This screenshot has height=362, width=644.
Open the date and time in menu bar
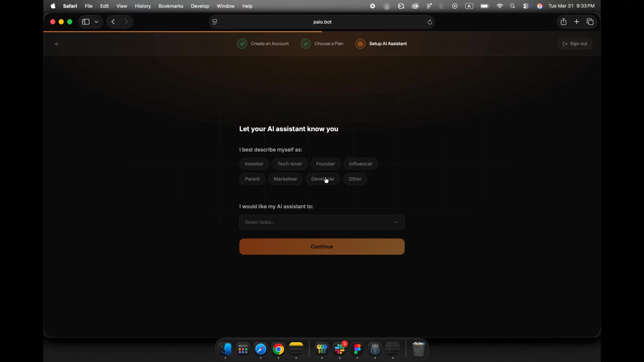click(x=572, y=6)
